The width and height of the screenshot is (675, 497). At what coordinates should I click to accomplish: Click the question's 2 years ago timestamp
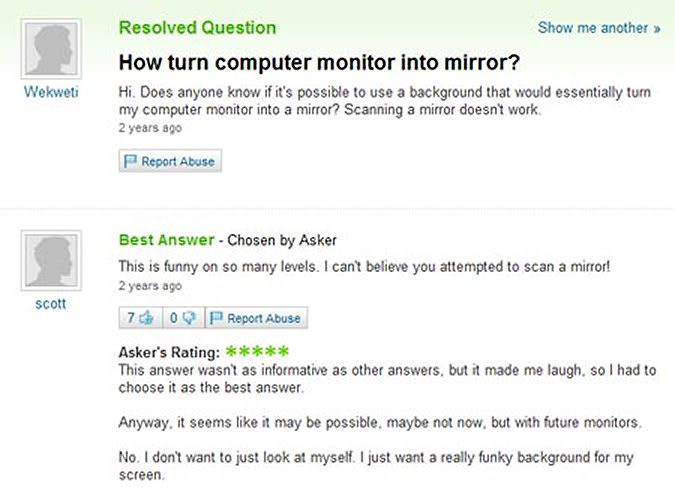pos(150,128)
